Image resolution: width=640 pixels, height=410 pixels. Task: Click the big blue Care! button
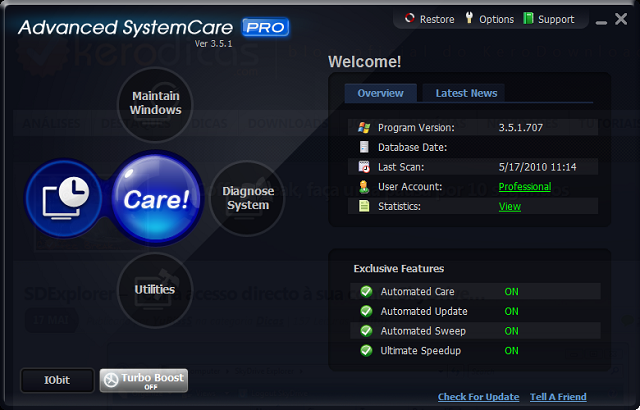pyautogui.click(x=156, y=198)
